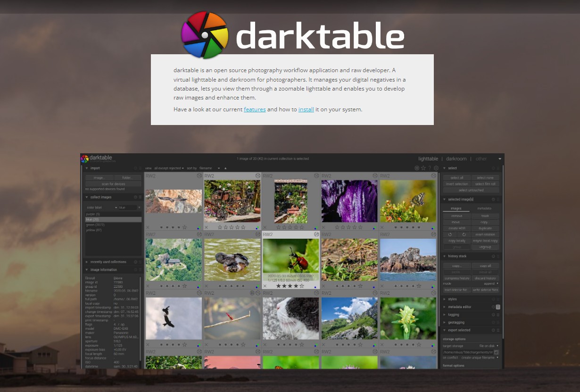The width and height of the screenshot is (580, 392).
Task: Click the import image... button
Action: [x=99, y=178]
